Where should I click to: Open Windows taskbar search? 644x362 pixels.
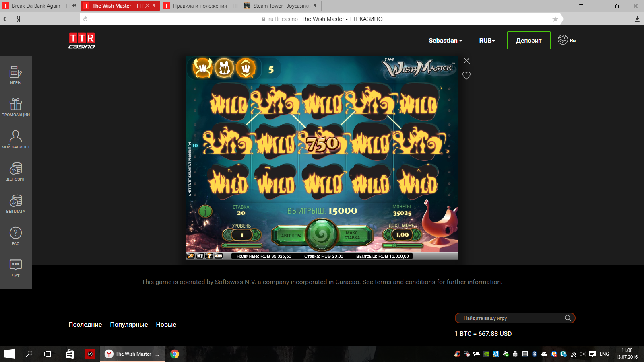(x=29, y=354)
